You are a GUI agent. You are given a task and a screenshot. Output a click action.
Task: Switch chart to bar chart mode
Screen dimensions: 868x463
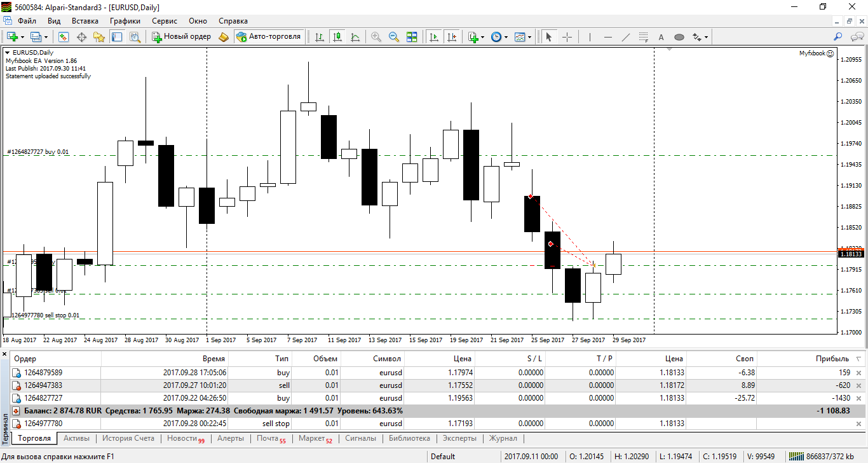(x=320, y=37)
